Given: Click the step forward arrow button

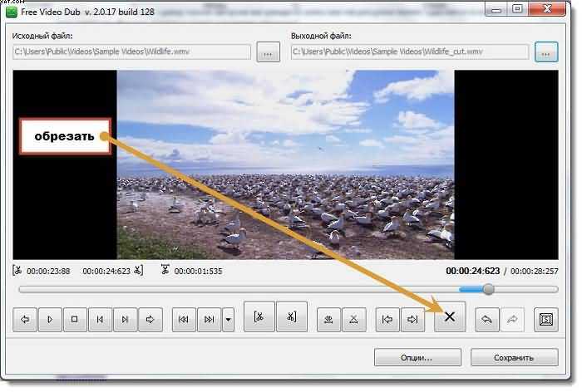Looking at the screenshot, I should coord(150,319).
